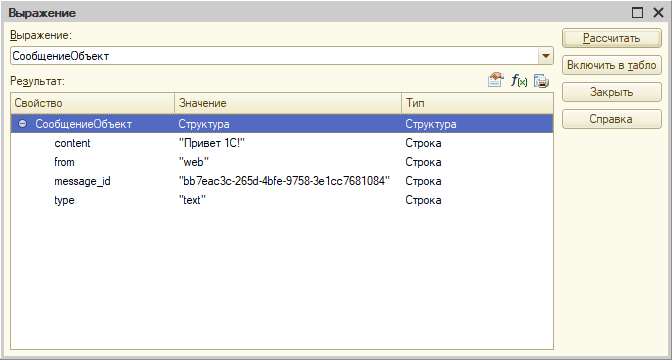Click the show value in separate window icon

coord(496,80)
